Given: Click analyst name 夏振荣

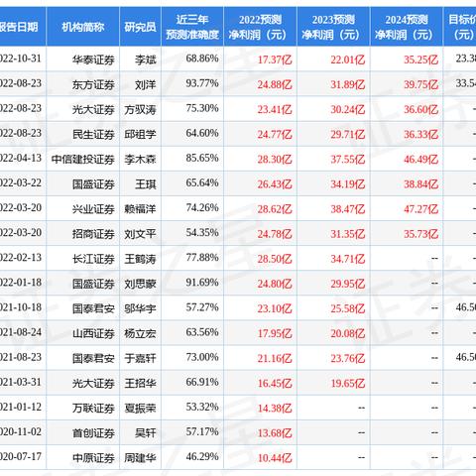Looking at the screenshot, I should [140, 409].
